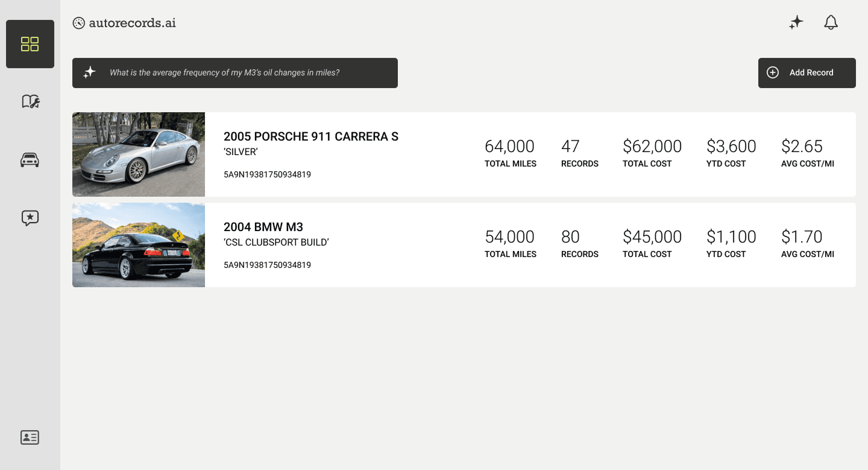Select the car garage icon in sidebar
This screenshot has width=868, height=470.
(30, 159)
